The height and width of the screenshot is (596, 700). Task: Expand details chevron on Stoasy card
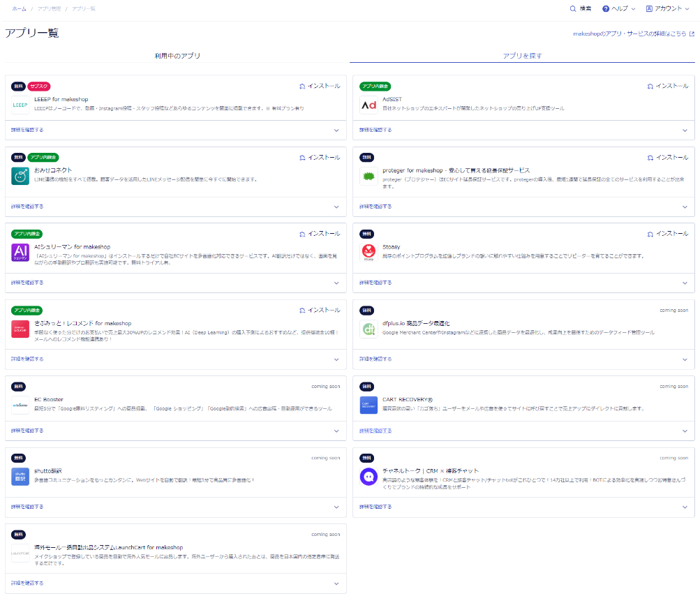pyautogui.click(x=685, y=283)
